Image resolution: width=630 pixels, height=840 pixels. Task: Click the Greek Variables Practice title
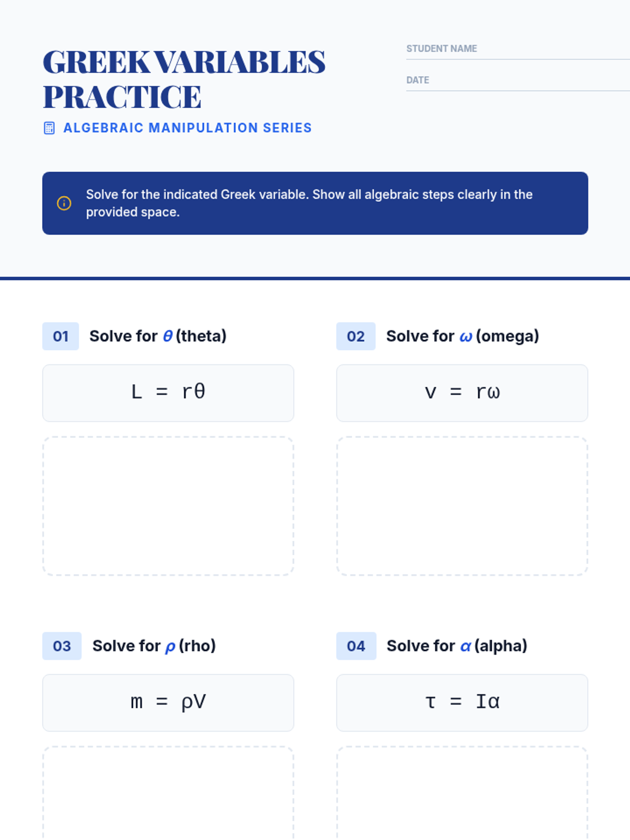pyautogui.click(x=184, y=79)
